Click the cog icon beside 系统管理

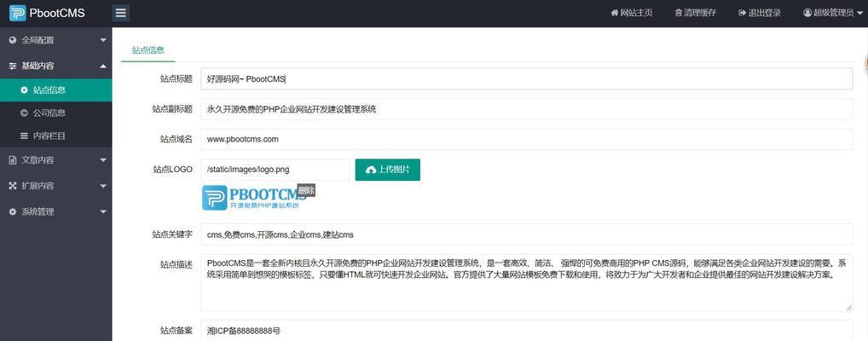coord(13,211)
